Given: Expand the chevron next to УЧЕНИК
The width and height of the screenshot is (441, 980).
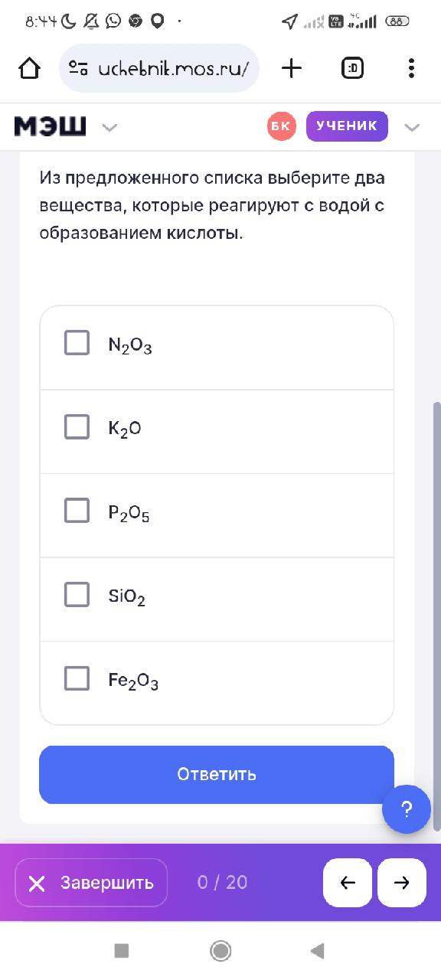Looking at the screenshot, I should tap(412, 127).
